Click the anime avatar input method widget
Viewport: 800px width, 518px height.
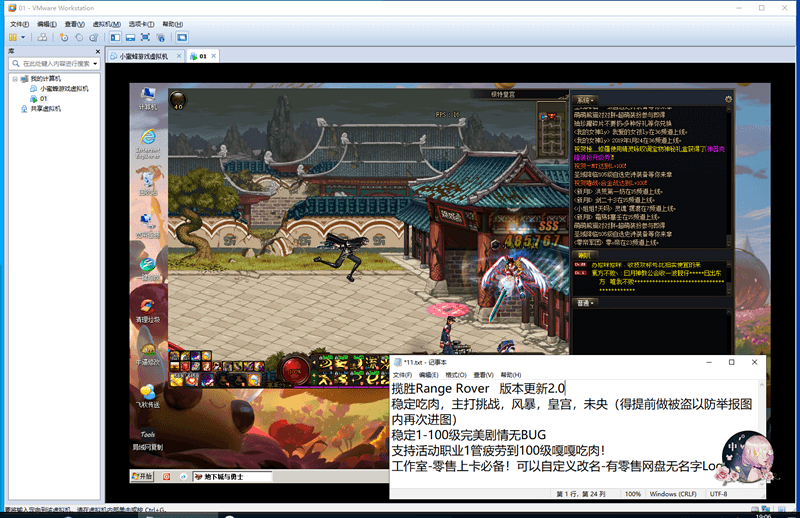tap(748, 457)
